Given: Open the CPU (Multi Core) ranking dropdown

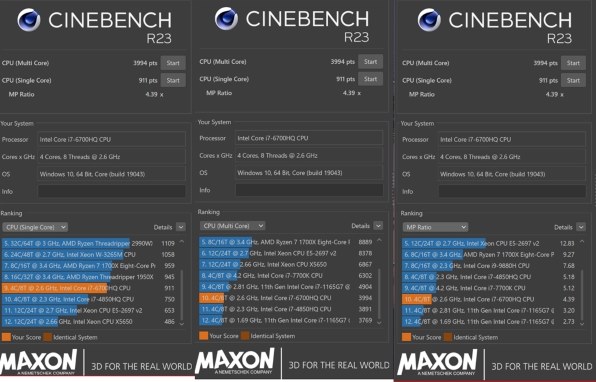Looking at the screenshot, I should point(232,226).
